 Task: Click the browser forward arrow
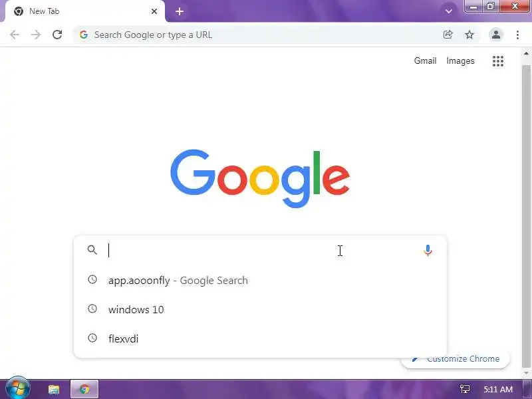[x=36, y=35]
